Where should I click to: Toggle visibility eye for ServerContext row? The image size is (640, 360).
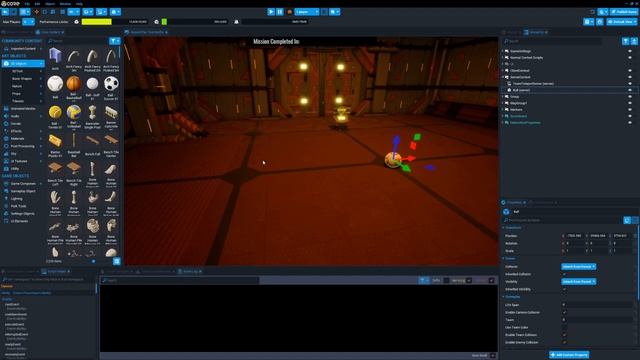pyautogui.click(x=630, y=77)
